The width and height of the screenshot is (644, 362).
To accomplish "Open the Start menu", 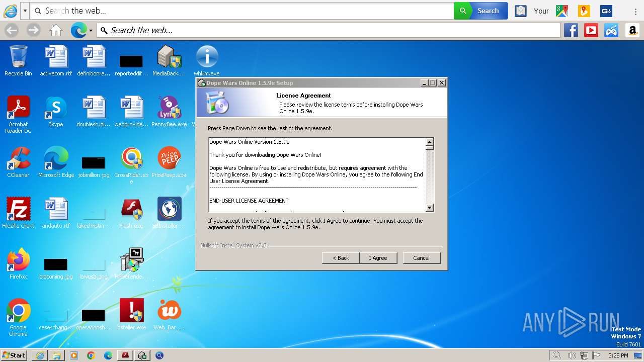I will 14,355.
